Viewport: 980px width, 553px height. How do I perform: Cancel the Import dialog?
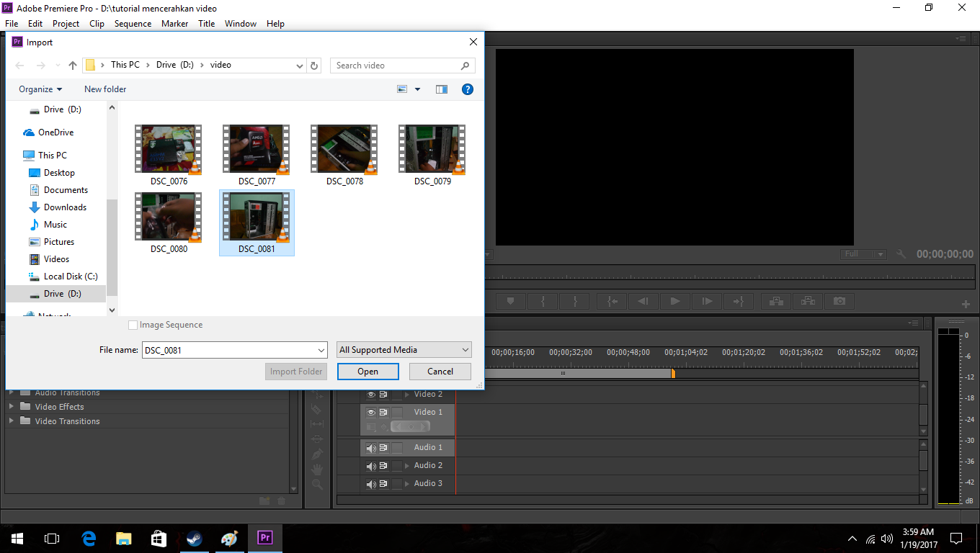440,372
